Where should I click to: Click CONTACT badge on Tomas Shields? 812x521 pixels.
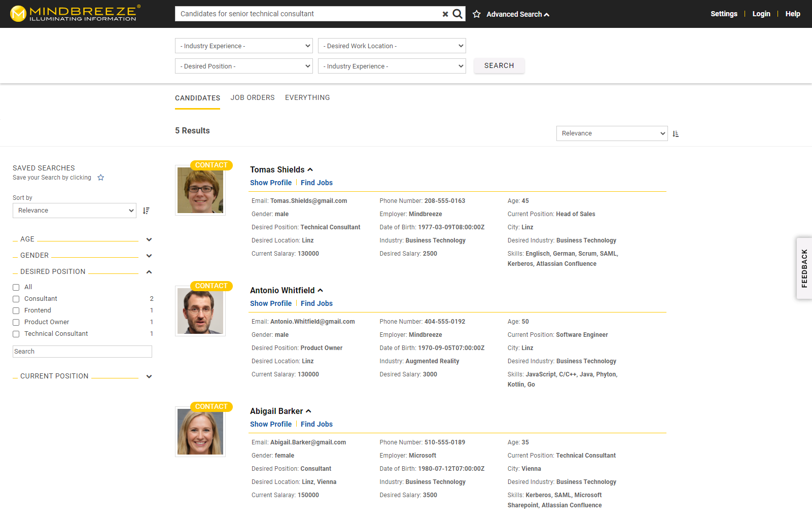click(x=211, y=165)
